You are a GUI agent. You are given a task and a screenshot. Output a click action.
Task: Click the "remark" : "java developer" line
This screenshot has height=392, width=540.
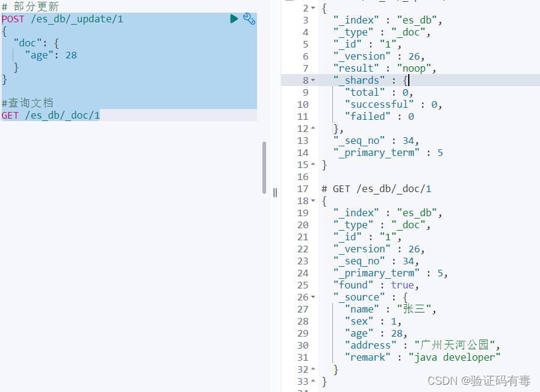(x=423, y=357)
